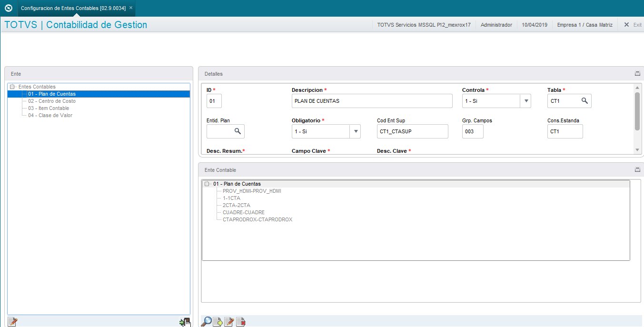Select 03 - Item Contable tree item
The width and height of the screenshot is (644, 327).
(49, 108)
